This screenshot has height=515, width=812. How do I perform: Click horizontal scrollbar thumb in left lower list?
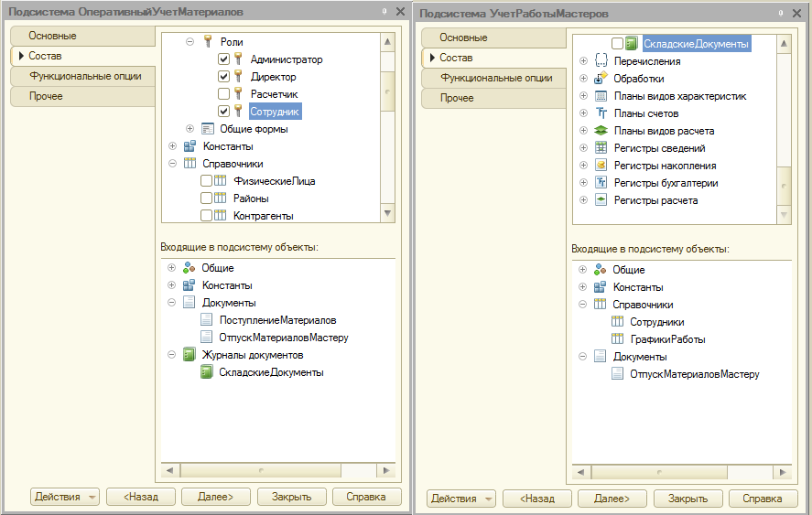(x=261, y=470)
